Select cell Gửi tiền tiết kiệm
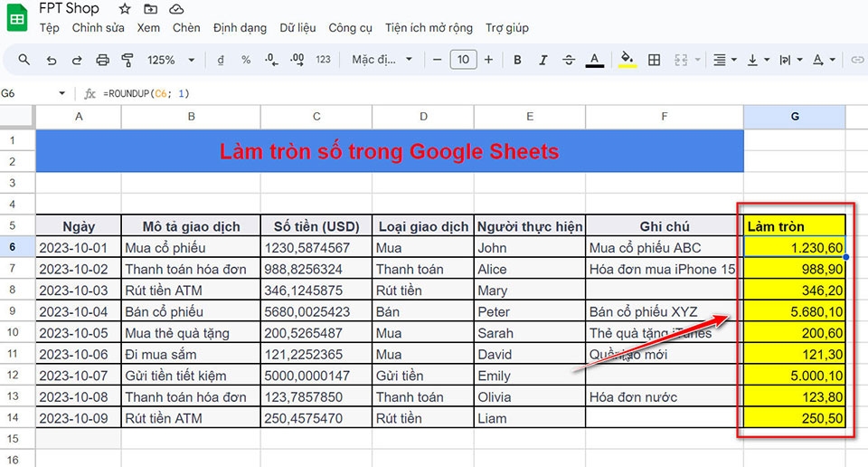 pos(191,376)
